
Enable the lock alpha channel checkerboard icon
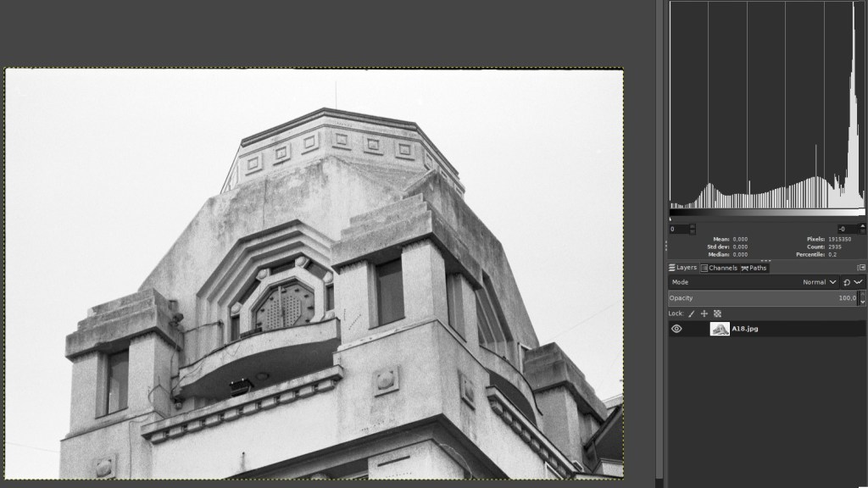pos(717,313)
